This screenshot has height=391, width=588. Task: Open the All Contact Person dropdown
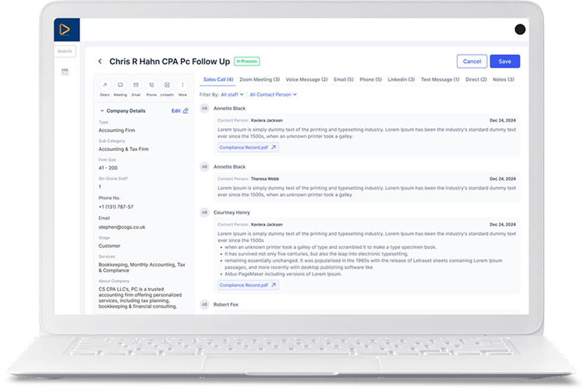(x=273, y=94)
